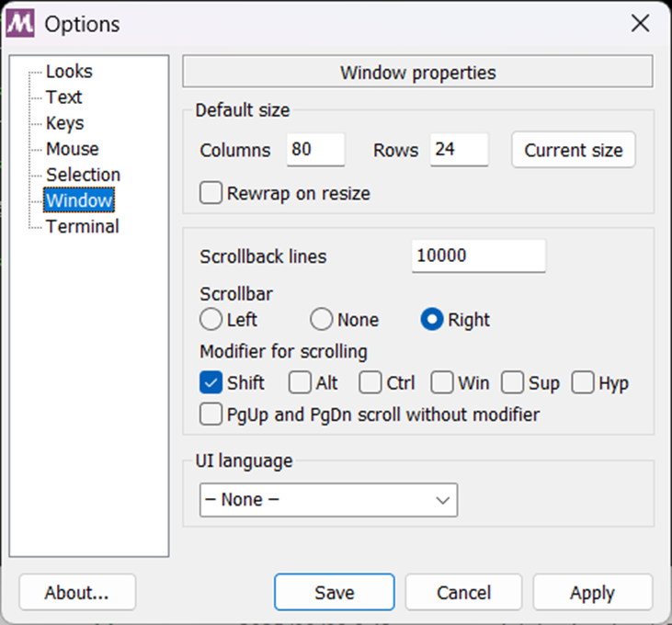Enable PgUp and PgDn scroll without modifier

pyautogui.click(x=211, y=415)
